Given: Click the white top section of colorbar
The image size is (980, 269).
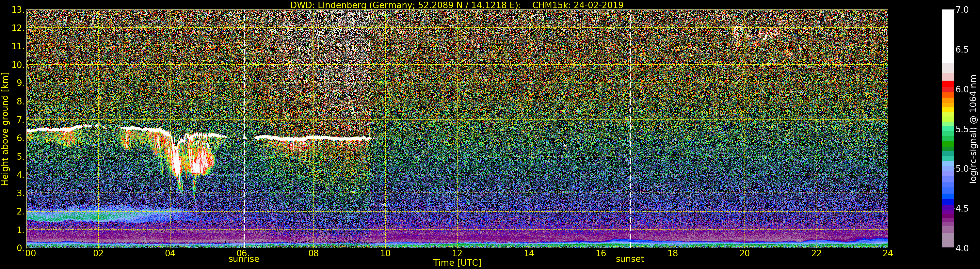Looking at the screenshot, I should tap(948, 36).
